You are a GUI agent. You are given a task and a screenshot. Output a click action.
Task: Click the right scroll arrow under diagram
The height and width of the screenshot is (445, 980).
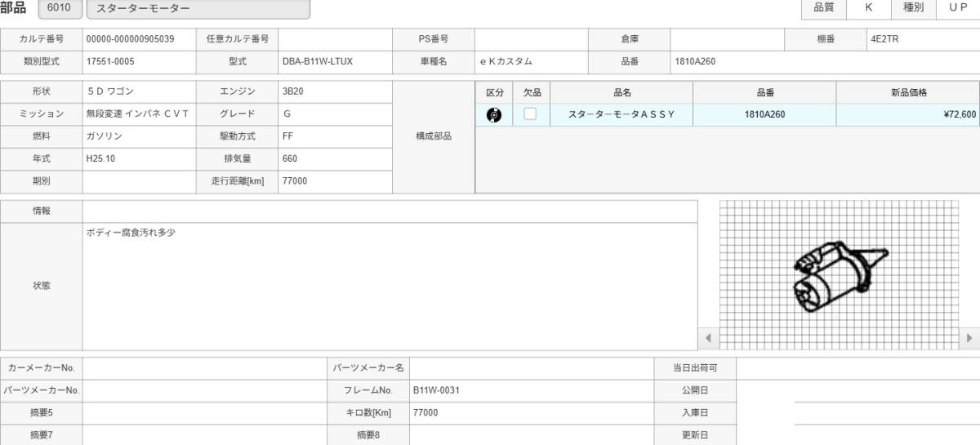969,337
